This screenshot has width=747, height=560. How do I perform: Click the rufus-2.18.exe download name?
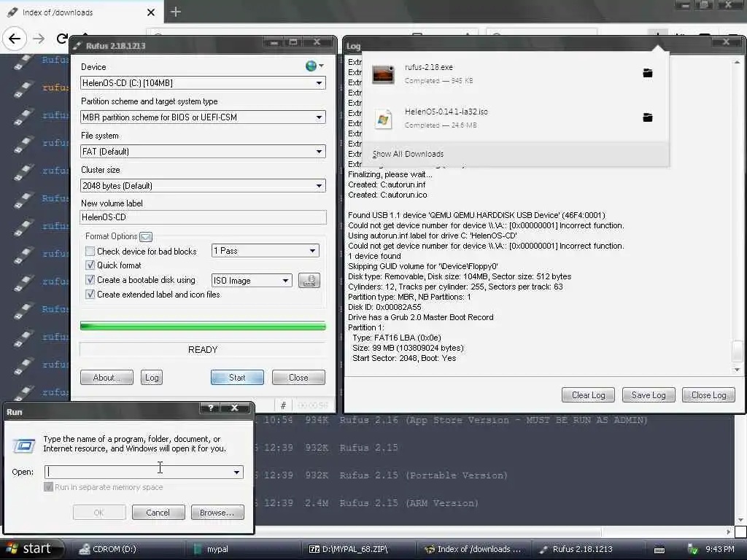pyautogui.click(x=429, y=67)
